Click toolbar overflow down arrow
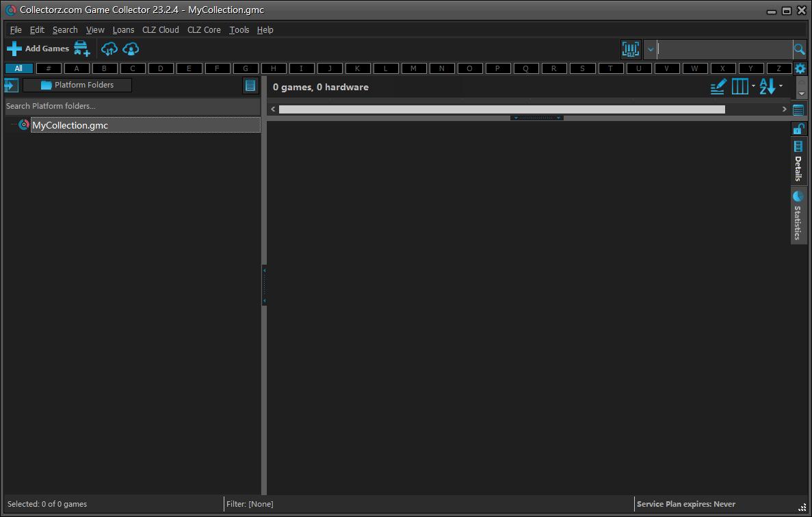 coord(802,94)
